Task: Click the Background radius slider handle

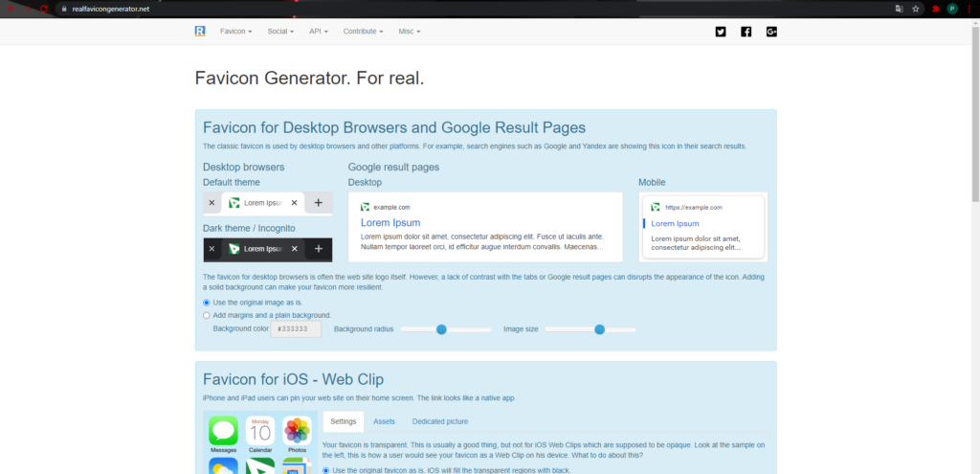Action: 441,329
